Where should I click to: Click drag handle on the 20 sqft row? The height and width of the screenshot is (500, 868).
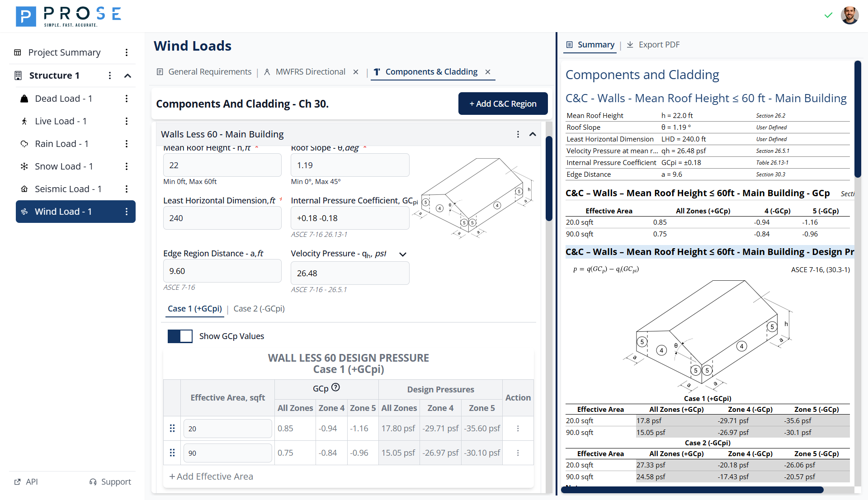point(172,428)
